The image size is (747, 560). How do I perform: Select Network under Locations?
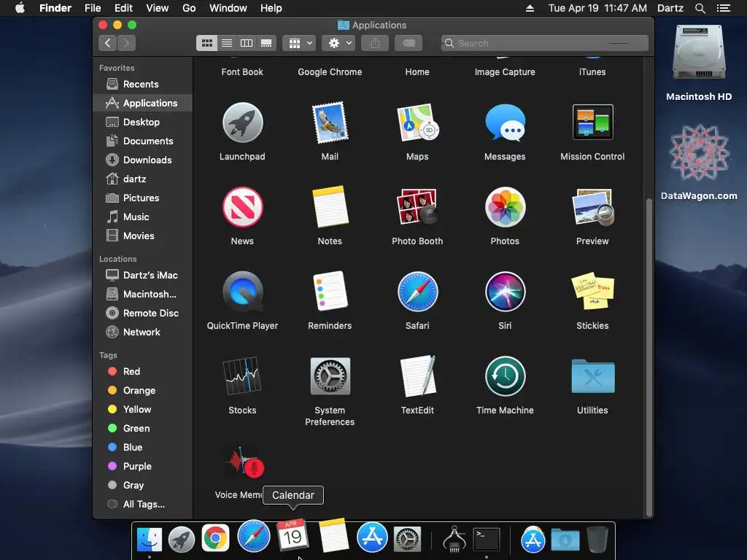click(142, 332)
